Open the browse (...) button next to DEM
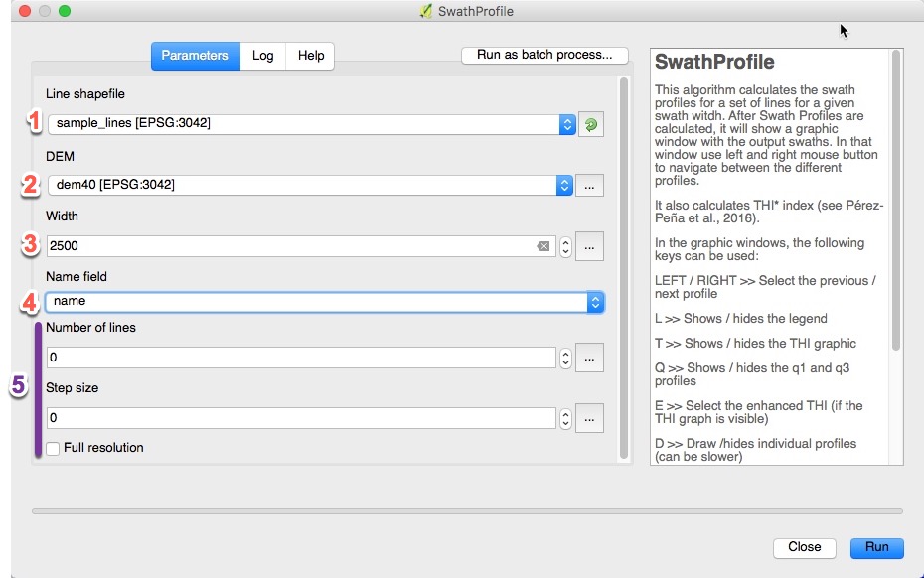 point(589,185)
